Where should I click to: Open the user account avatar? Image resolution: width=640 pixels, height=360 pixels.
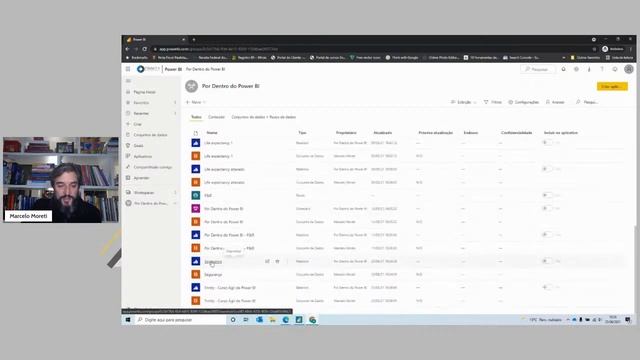coord(629,69)
